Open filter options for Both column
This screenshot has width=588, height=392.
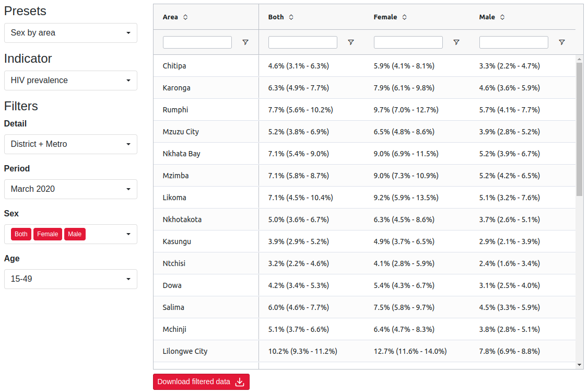coord(350,42)
